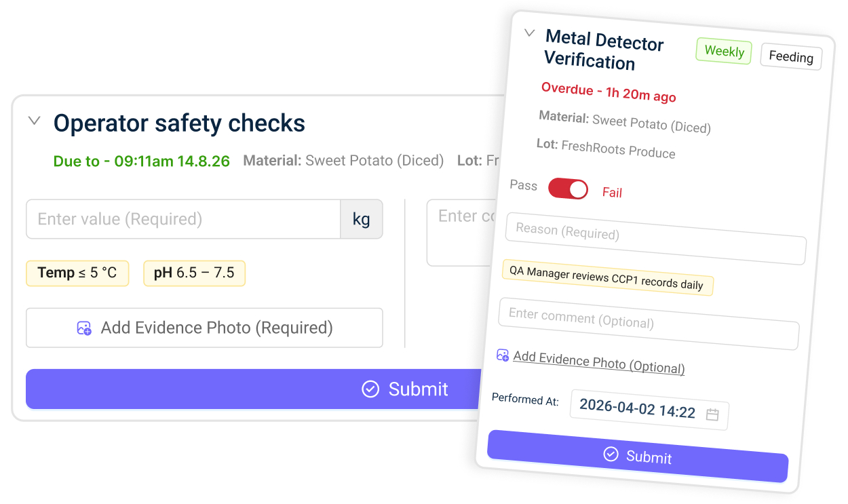The height and width of the screenshot is (504, 848).
Task: Click the checkmark icon on the large Submit button
Action: tap(370, 389)
